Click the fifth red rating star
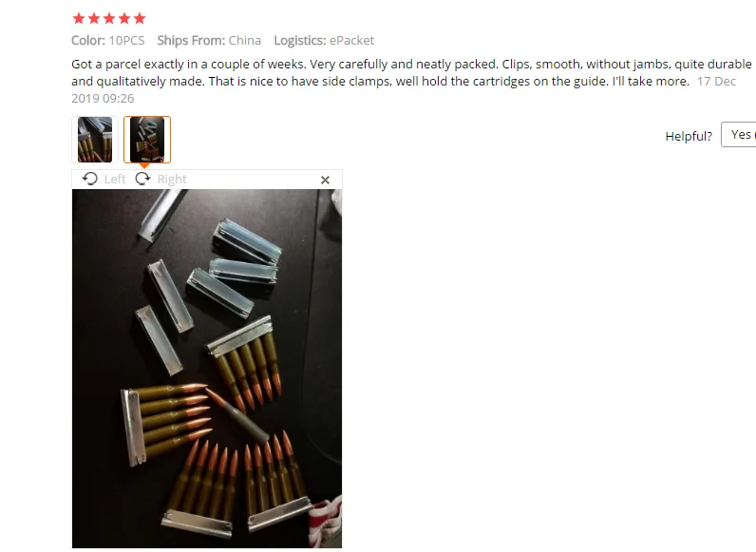Viewport: 756px width, 552px height. pyautogui.click(x=140, y=18)
